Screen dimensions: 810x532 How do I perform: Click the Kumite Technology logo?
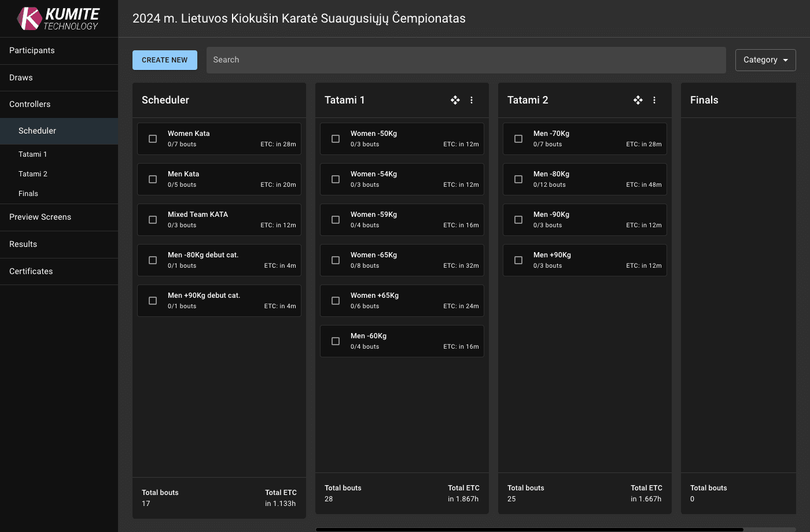click(58, 18)
